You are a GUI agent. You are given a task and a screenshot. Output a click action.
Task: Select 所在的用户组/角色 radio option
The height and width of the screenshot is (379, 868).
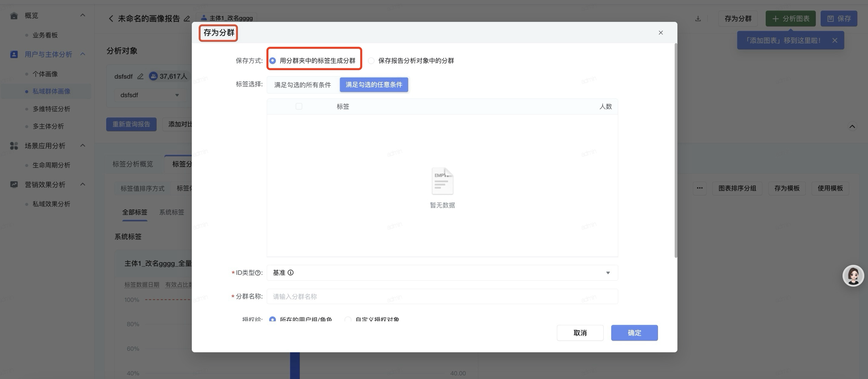[272, 319]
